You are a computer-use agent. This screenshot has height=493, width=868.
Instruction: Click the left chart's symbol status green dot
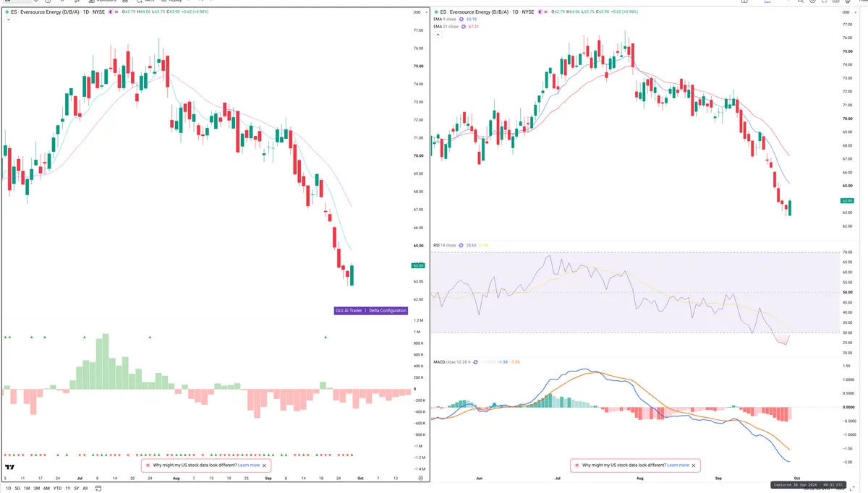[x=7, y=12]
